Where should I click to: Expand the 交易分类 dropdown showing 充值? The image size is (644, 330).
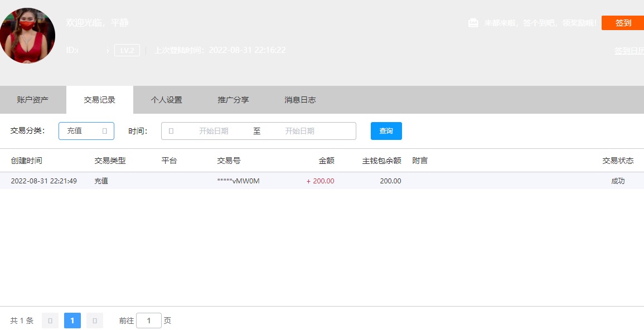86,131
